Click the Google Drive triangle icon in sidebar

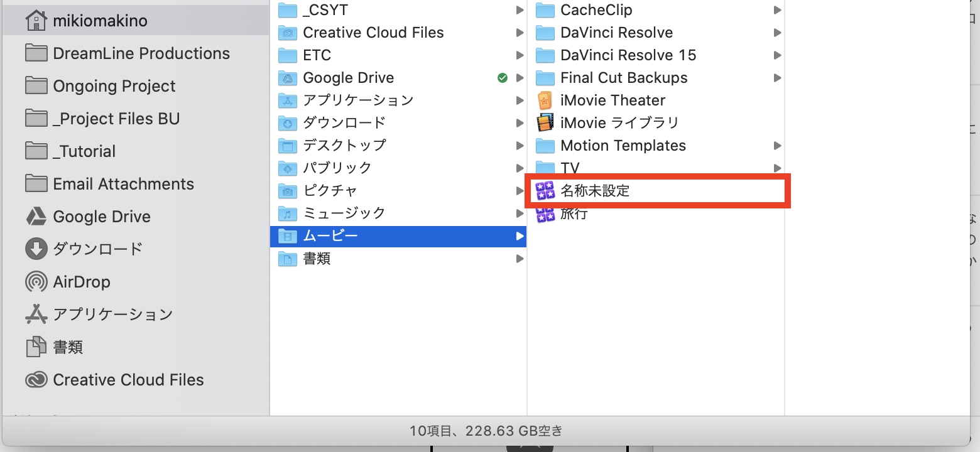point(36,217)
